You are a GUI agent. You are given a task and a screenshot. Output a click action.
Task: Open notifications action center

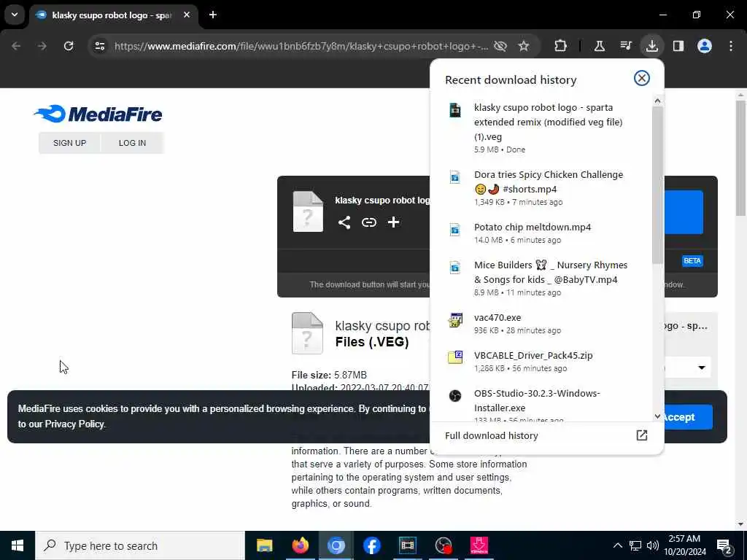coord(724,547)
